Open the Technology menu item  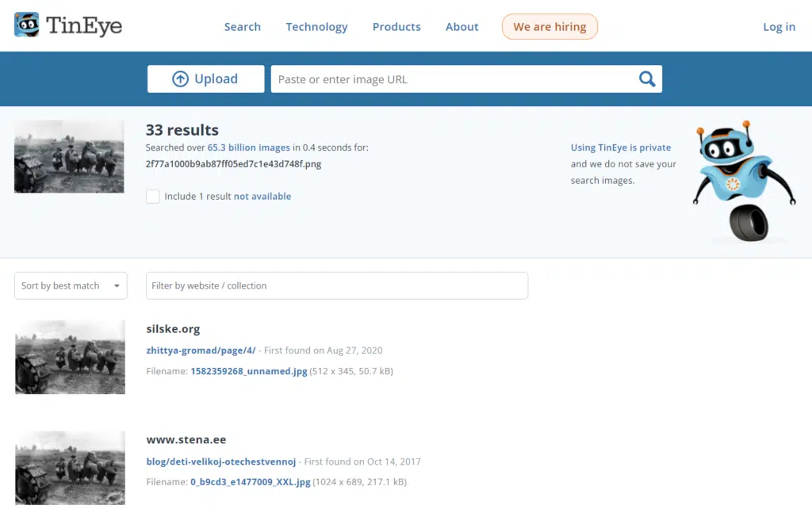tap(316, 27)
